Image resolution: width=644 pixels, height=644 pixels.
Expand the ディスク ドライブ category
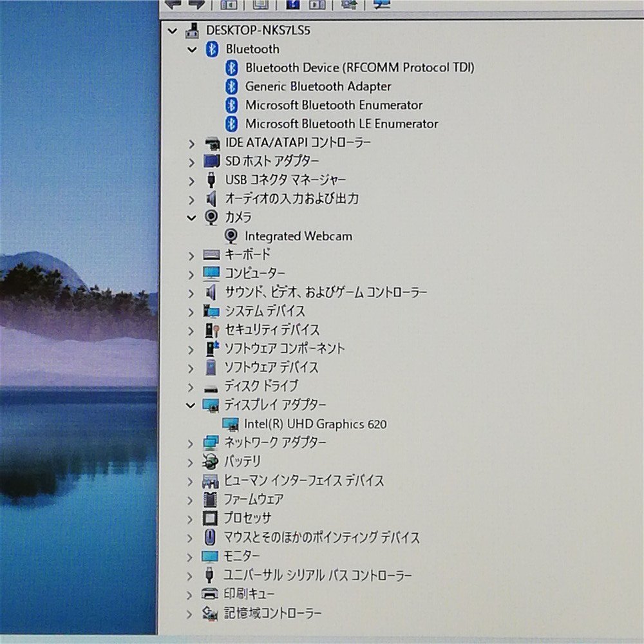tap(190, 387)
